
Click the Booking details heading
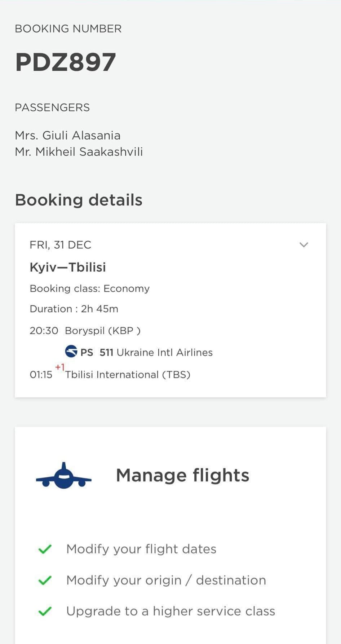pos(79,200)
